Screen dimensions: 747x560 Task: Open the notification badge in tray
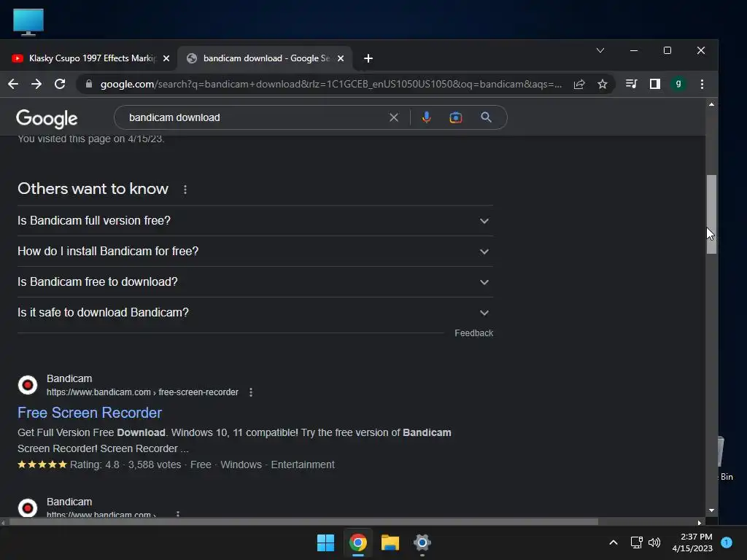click(727, 542)
